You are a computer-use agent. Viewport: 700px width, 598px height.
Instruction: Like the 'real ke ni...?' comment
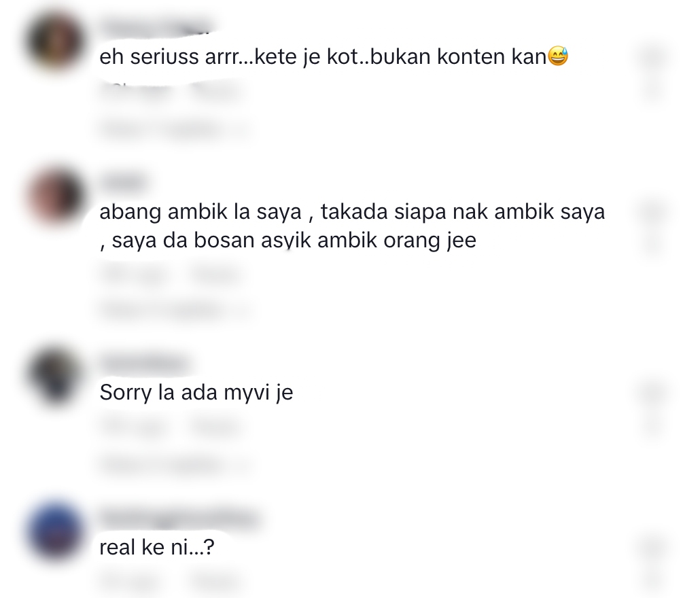[652, 548]
